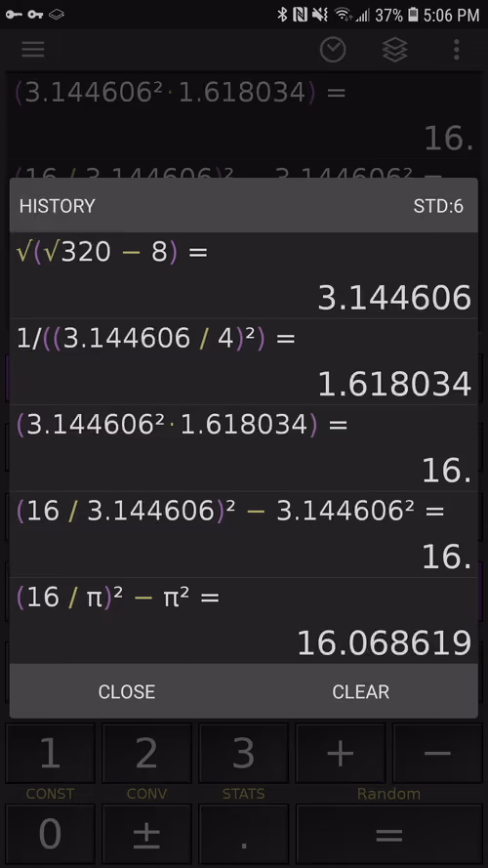
Task: Select the (16 / 3.144606)² history entry
Action: coord(243,534)
